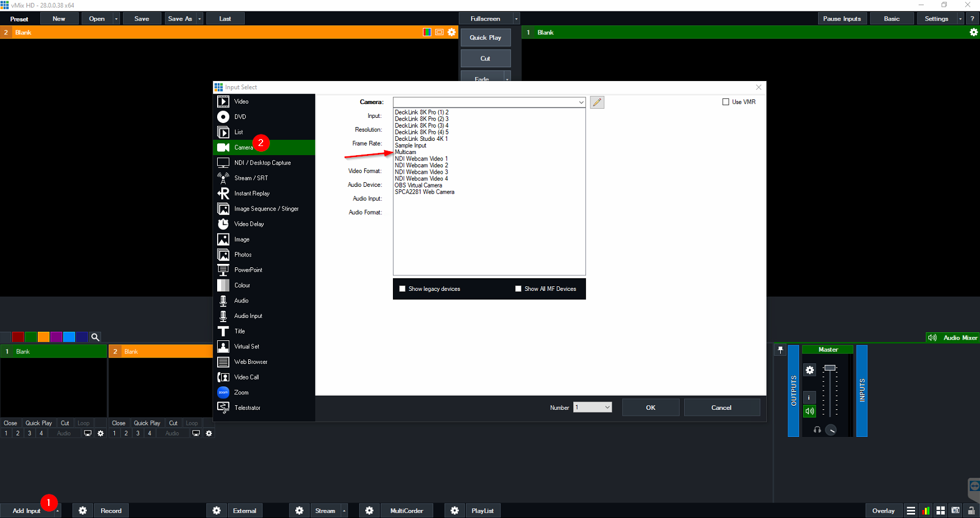Screen dimensions: 980x518
Task: Choose Sample Input from list
Action: point(411,145)
